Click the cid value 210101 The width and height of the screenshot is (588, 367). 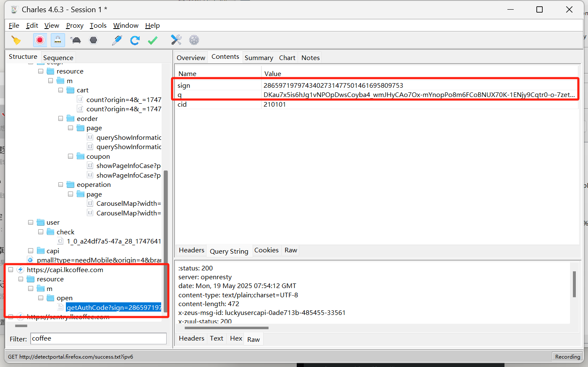click(274, 105)
